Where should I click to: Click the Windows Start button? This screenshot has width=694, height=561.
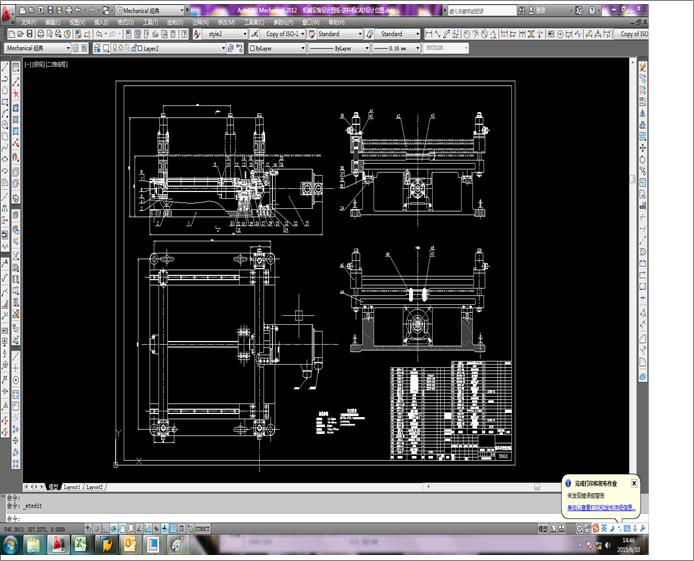(x=11, y=544)
